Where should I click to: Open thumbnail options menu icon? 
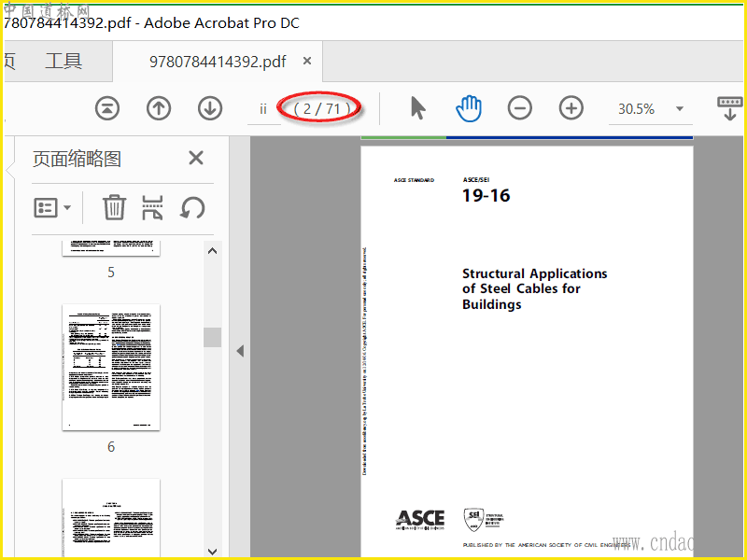(52, 207)
